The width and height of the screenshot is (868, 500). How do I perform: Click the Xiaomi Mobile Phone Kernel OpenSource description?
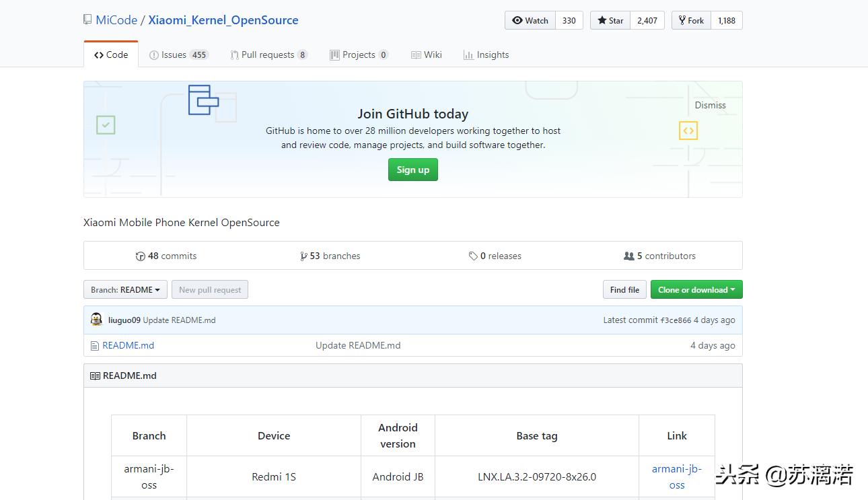click(182, 222)
